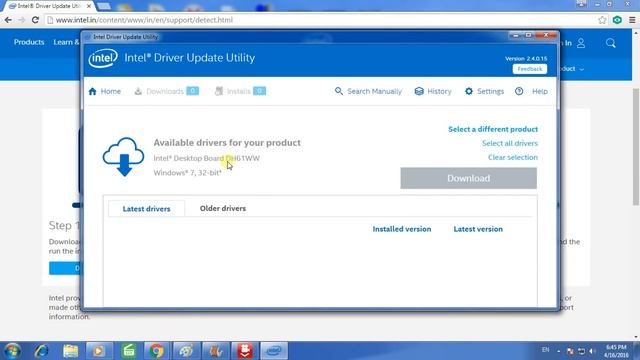Click the green app icon in taskbar
This screenshot has width=640, height=360.
[x=129, y=351]
